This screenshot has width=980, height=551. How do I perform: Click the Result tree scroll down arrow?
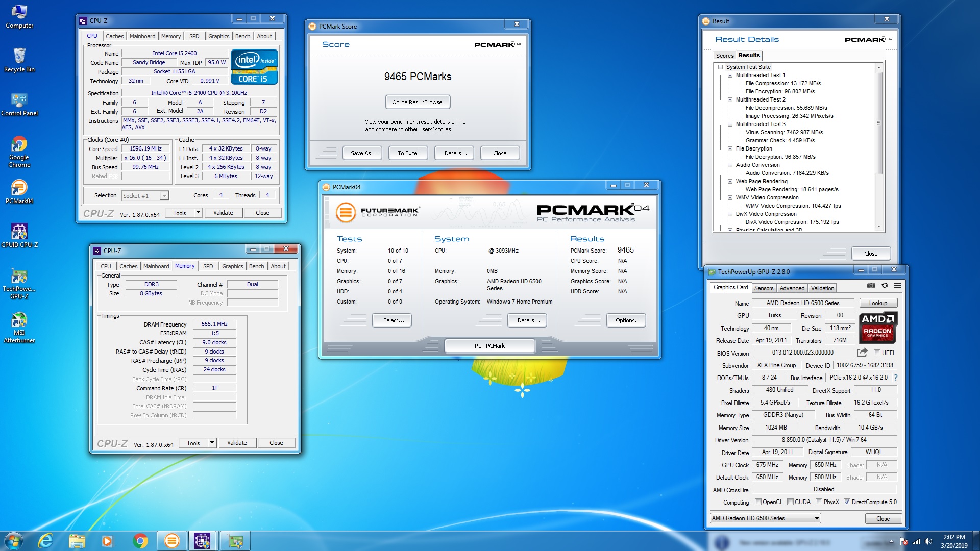click(878, 227)
